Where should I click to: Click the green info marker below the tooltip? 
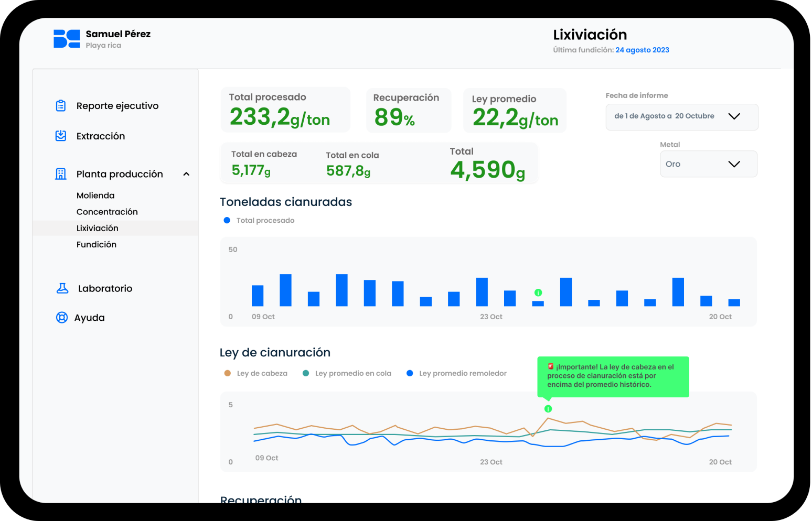coord(549,408)
